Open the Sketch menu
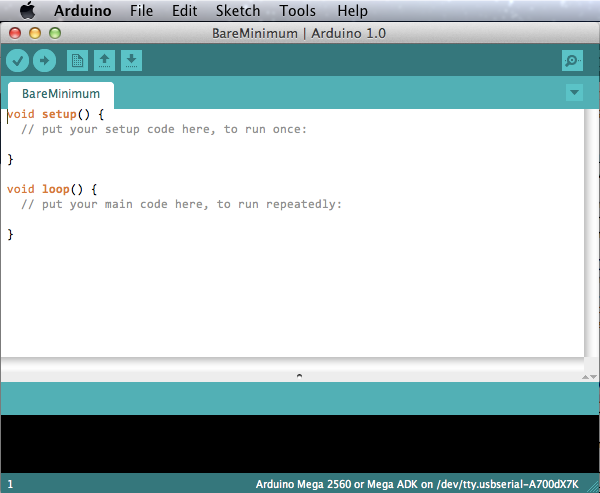 tap(237, 11)
